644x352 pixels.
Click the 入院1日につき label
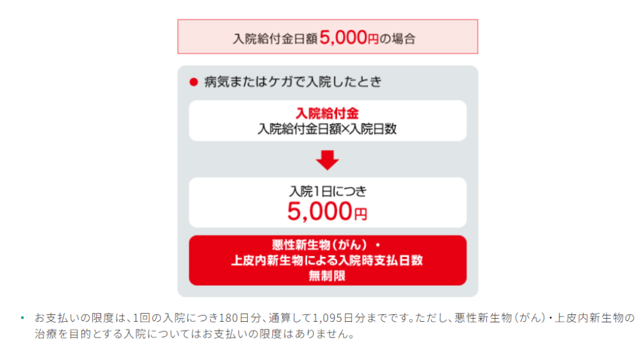(327, 191)
